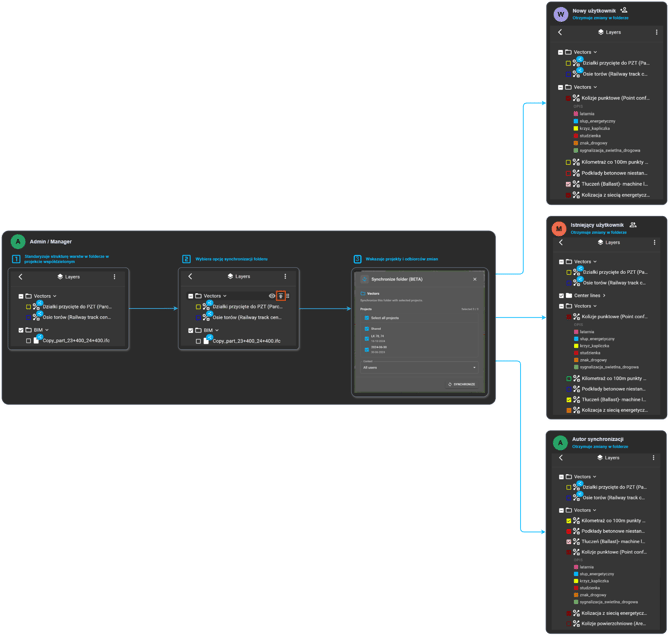The width and height of the screenshot is (670, 637).
Task: Click back arrow in Istniejący użytkownik Layers panel
Action: coord(561,243)
